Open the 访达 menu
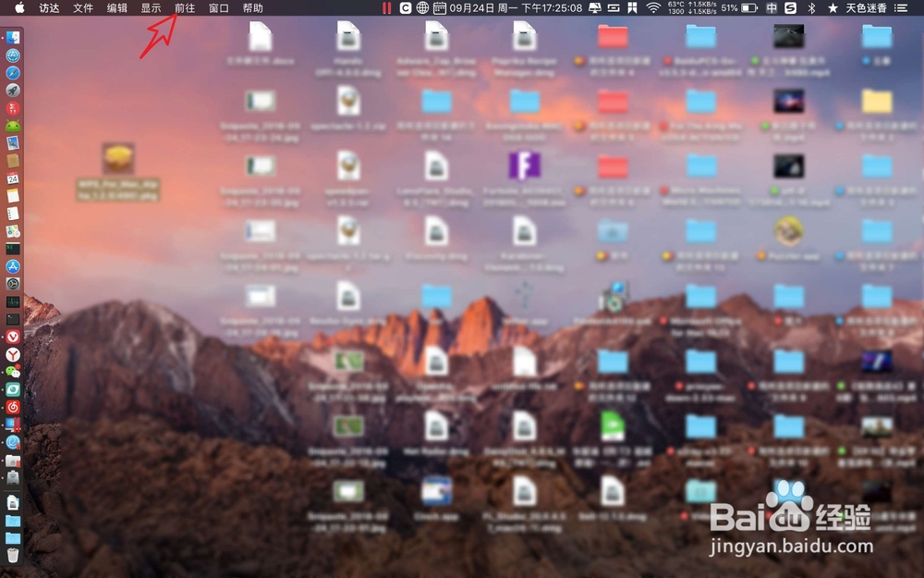 (x=50, y=7)
